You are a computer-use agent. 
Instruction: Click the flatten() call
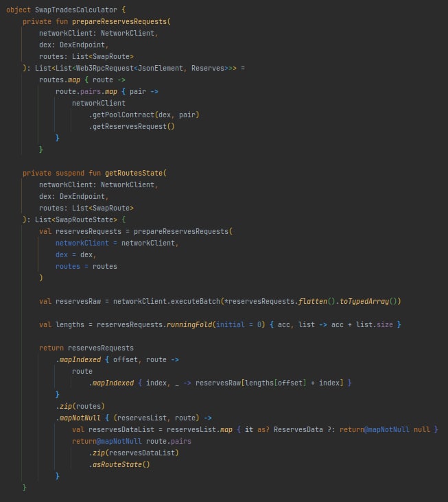point(317,301)
